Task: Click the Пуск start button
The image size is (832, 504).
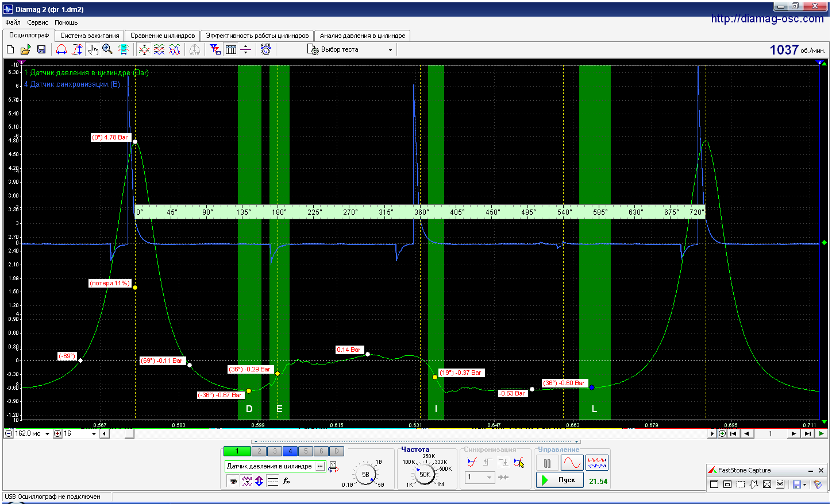Action: [x=560, y=480]
